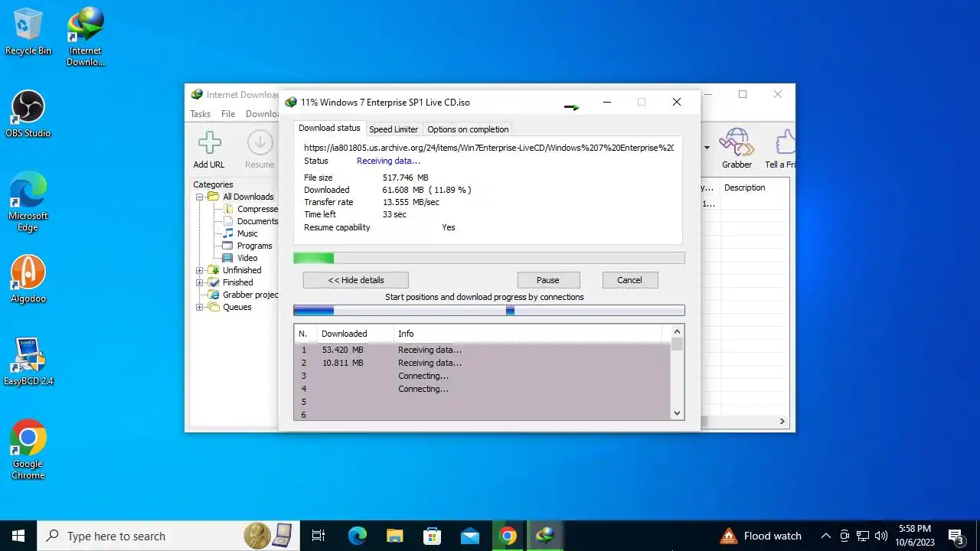
Task: Pause the current download
Action: [x=548, y=280]
